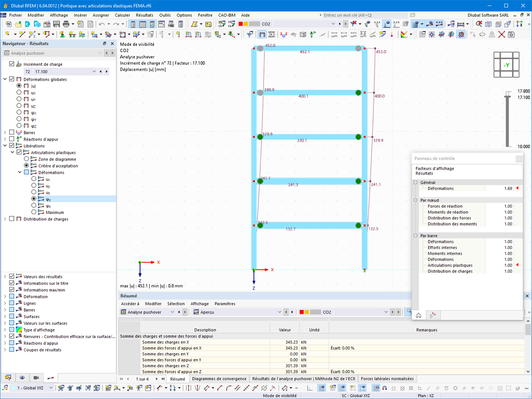Click the Navigator Views camera icon
Screen dimensions: 532x399
click(36, 378)
